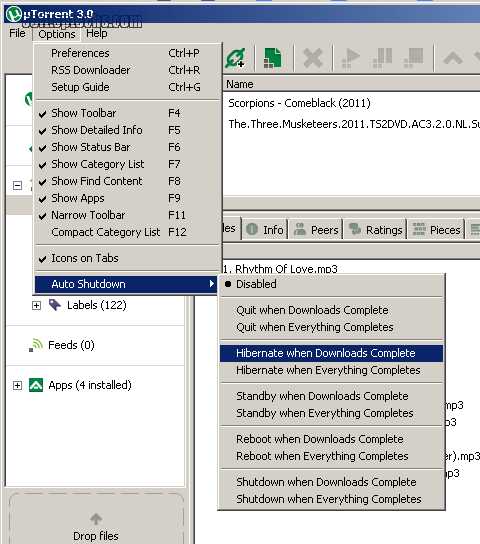Image resolution: width=480 pixels, height=544 pixels.
Task: Choose Standby when Downloads Complete
Action: point(332,396)
